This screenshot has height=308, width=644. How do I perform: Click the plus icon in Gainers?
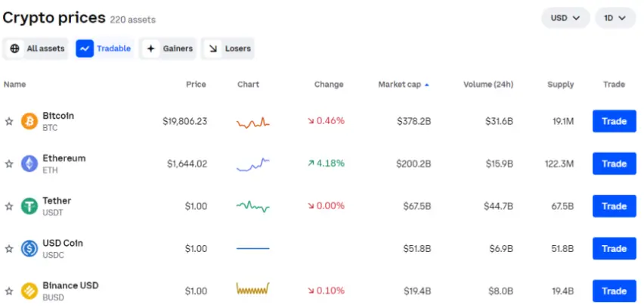[150, 48]
